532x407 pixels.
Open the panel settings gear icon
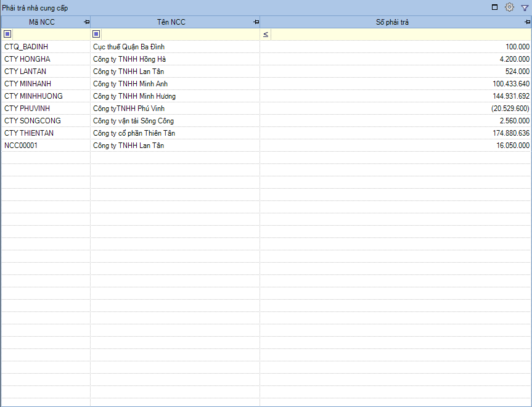pyautogui.click(x=509, y=7)
